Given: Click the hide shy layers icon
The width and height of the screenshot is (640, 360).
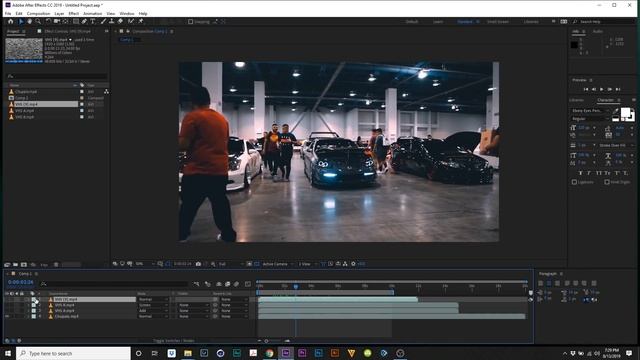Looking at the screenshot, I should 219,284.
